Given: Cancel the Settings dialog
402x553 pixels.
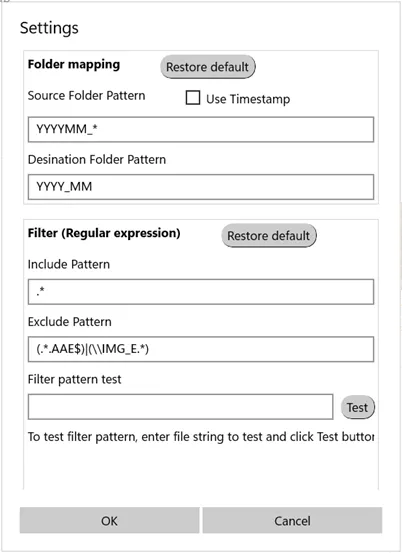Looking at the screenshot, I should [x=292, y=520].
